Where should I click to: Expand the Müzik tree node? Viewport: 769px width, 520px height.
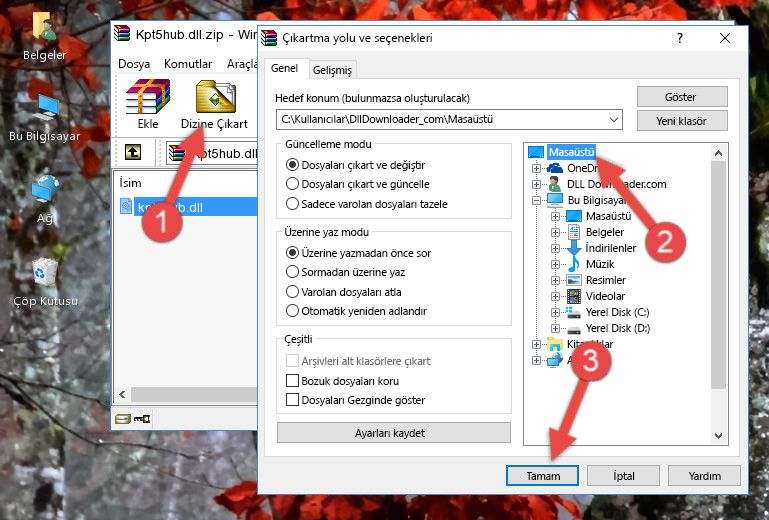(555, 264)
